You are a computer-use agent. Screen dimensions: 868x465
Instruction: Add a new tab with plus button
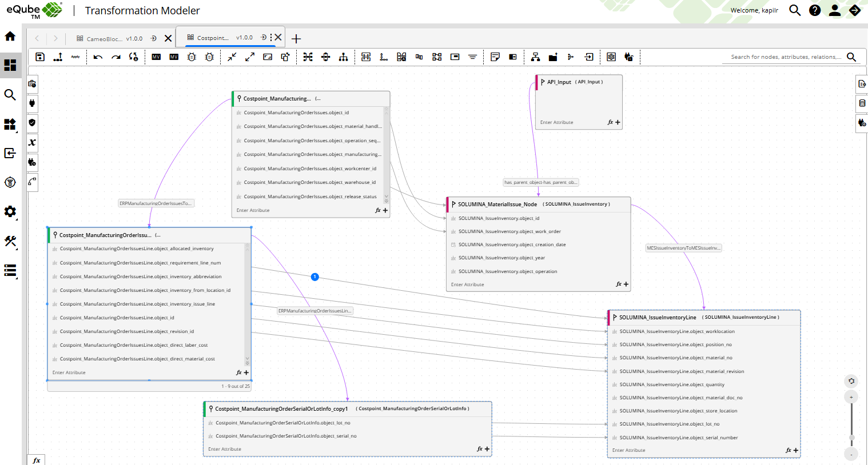[x=296, y=39]
